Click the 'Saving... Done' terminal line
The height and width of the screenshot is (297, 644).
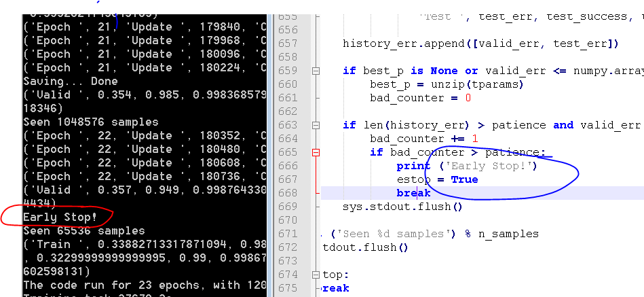pyautogui.click(x=70, y=81)
